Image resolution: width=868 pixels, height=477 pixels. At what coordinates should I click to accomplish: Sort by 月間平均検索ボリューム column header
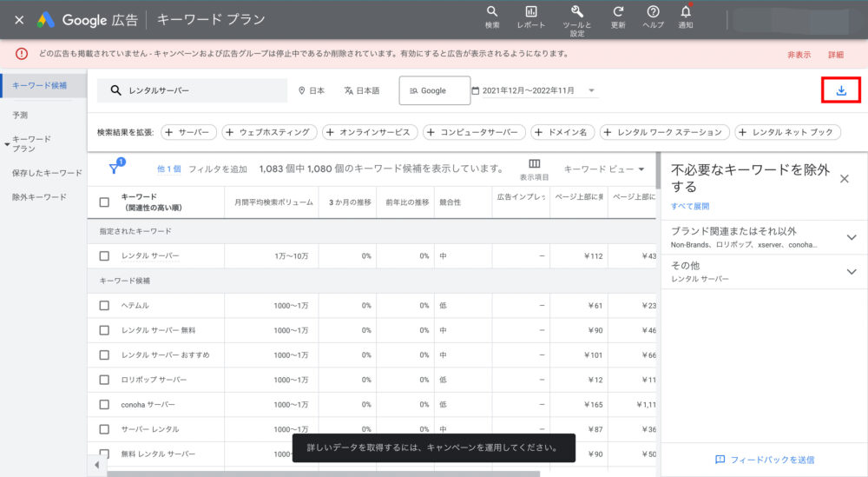pyautogui.click(x=273, y=202)
